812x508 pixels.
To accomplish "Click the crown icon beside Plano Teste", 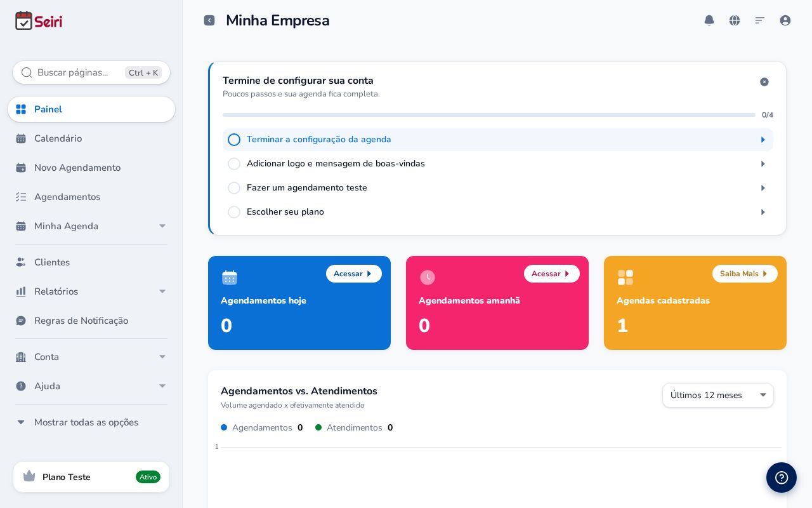I will point(29,476).
